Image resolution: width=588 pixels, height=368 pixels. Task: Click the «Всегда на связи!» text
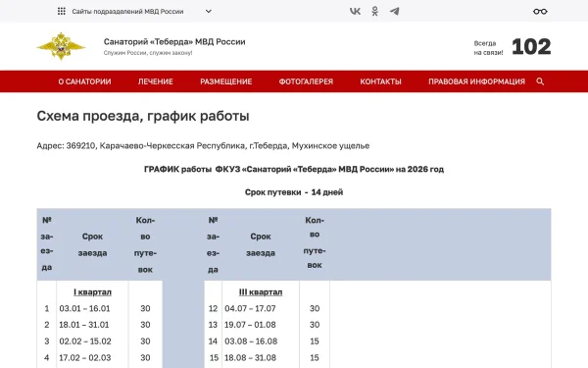click(x=488, y=48)
